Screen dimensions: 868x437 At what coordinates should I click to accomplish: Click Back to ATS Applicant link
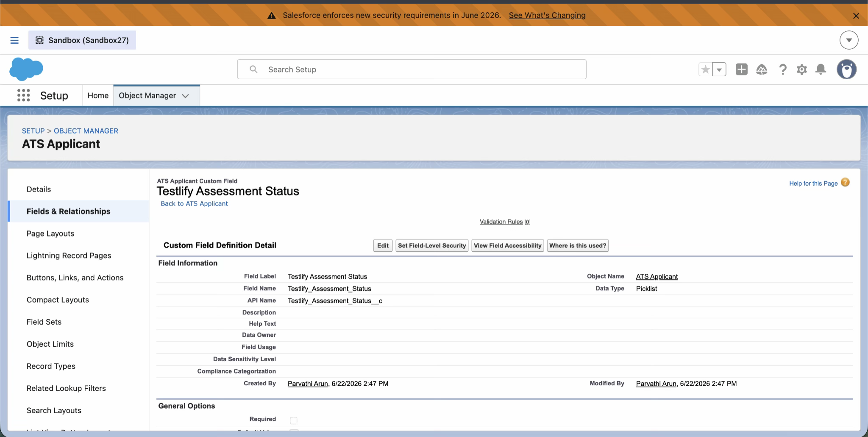pyautogui.click(x=194, y=203)
